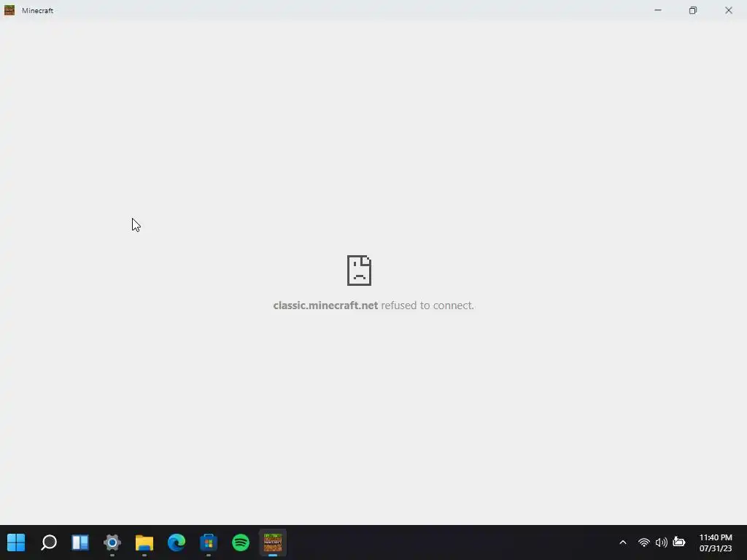Open Settings gear in taskbar
Image resolution: width=747 pixels, height=560 pixels.
[112, 542]
